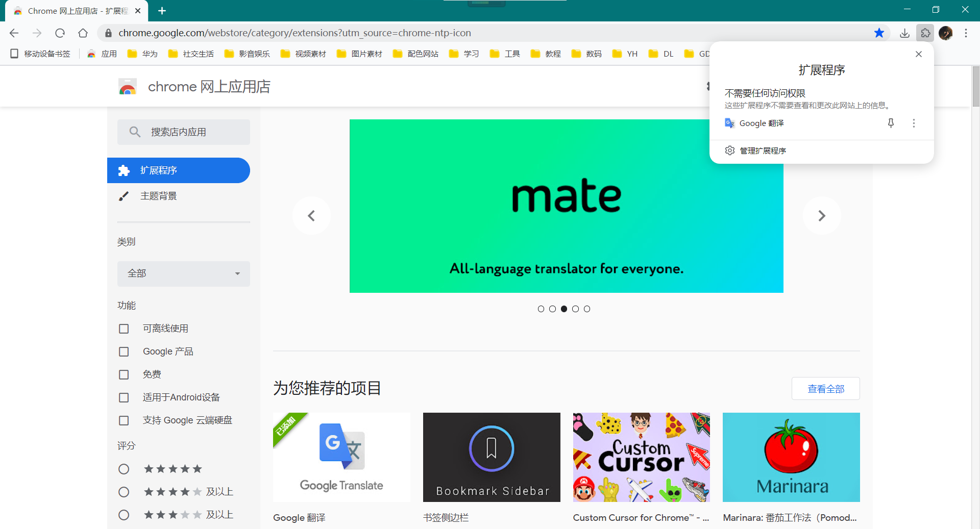Viewport: 980px width, 529px height.
Task: Click the search field 搜索店内应用
Action: point(184,132)
